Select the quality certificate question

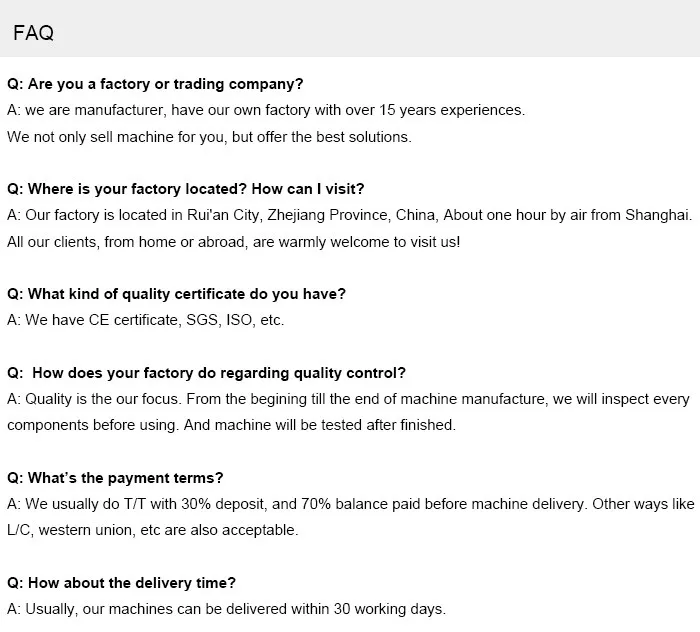[176, 293]
